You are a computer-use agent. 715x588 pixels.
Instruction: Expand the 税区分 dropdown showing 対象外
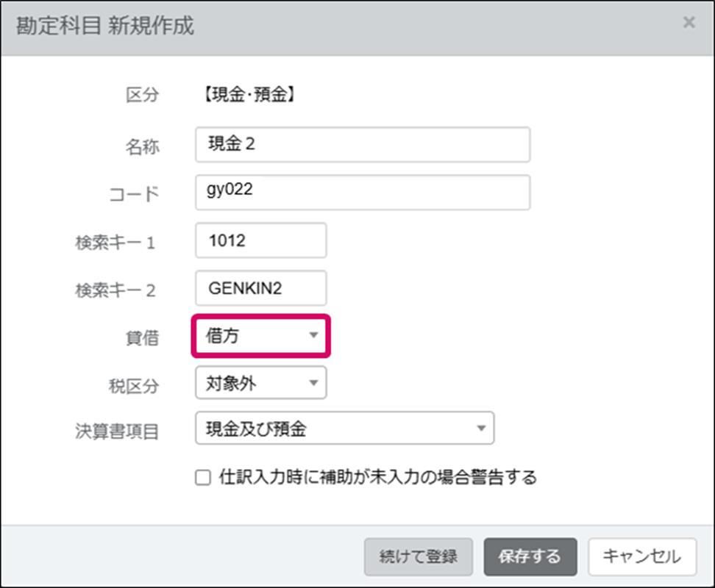coord(261,383)
